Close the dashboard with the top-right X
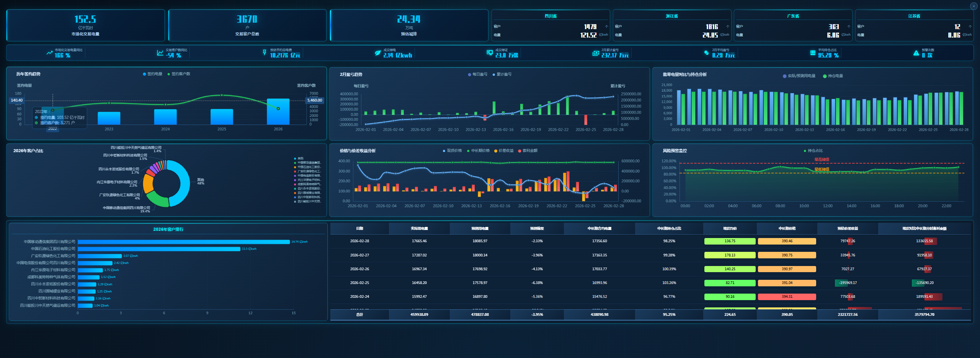 pyautogui.click(x=973, y=6)
